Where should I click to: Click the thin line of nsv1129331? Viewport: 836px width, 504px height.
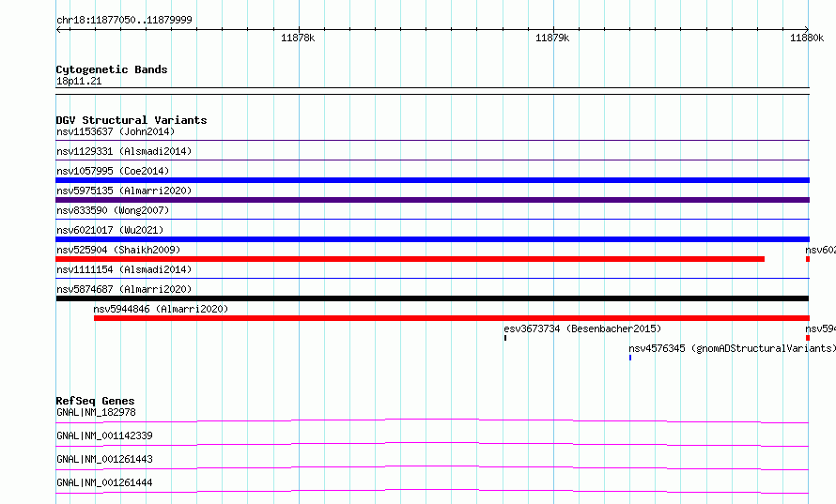[432, 160]
